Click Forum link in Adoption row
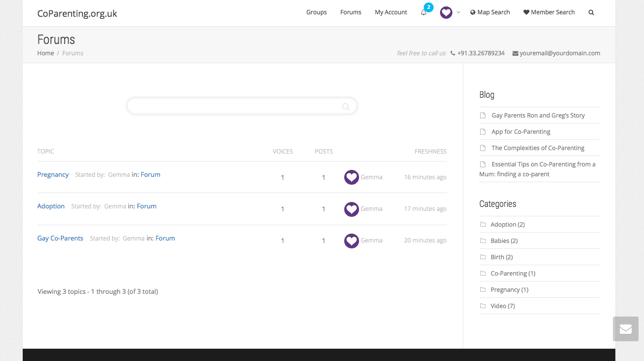 pyautogui.click(x=147, y=206)
